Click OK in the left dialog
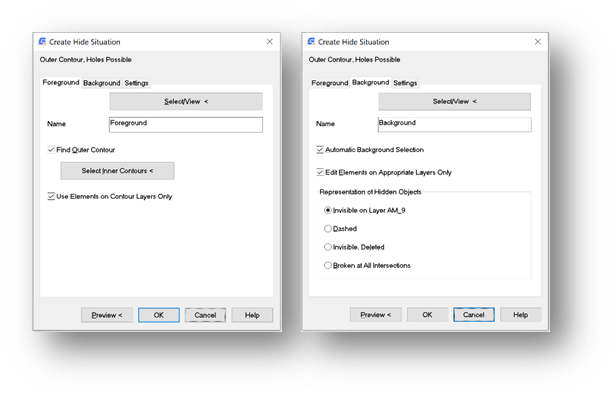 159,315
